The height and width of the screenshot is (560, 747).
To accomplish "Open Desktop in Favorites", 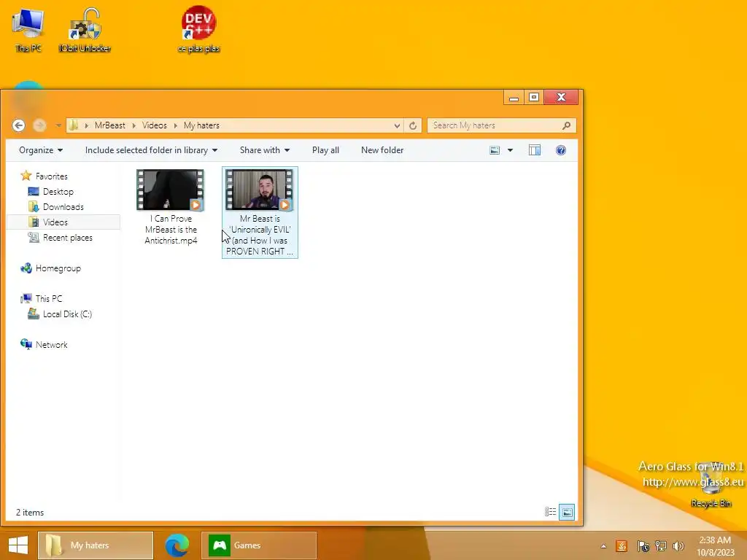I will [58, 192].
